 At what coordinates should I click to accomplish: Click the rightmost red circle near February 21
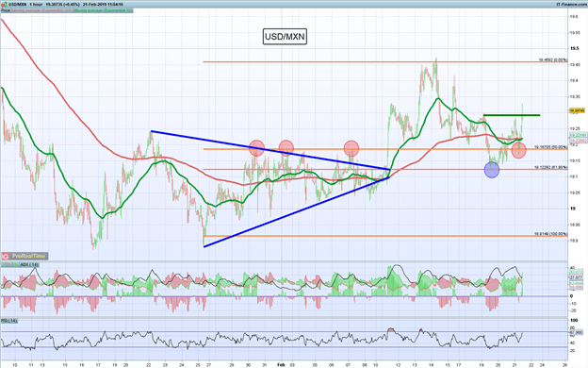pyautogui.click(x=518, y=151)
